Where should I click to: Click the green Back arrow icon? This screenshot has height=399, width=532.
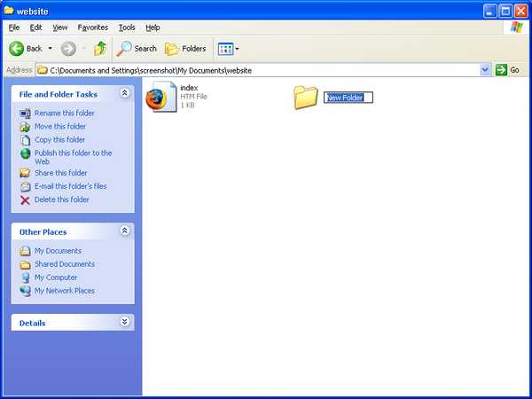(16, 49)
